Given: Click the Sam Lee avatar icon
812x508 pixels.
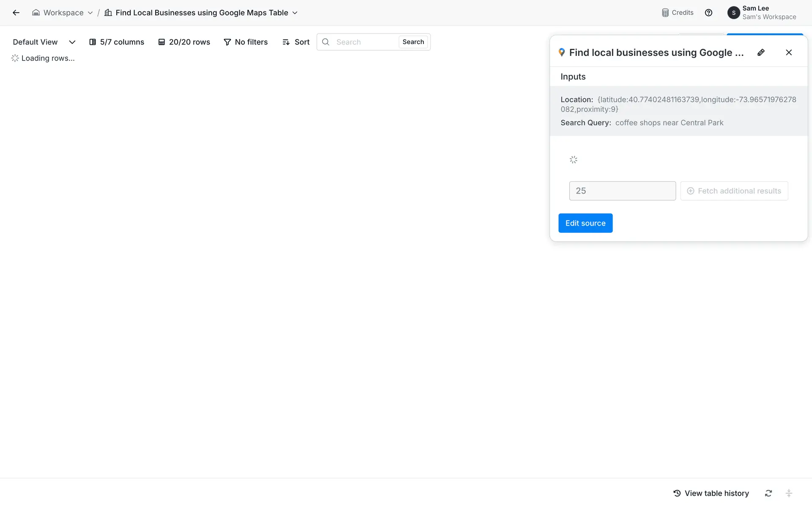Looking at the screenshot, I should tap(733, 13).
